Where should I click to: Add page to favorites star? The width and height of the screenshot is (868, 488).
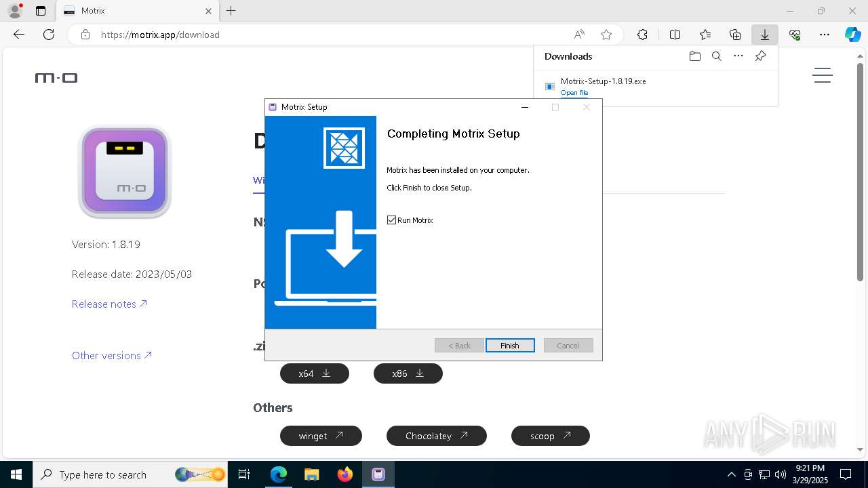click(606, 35)
